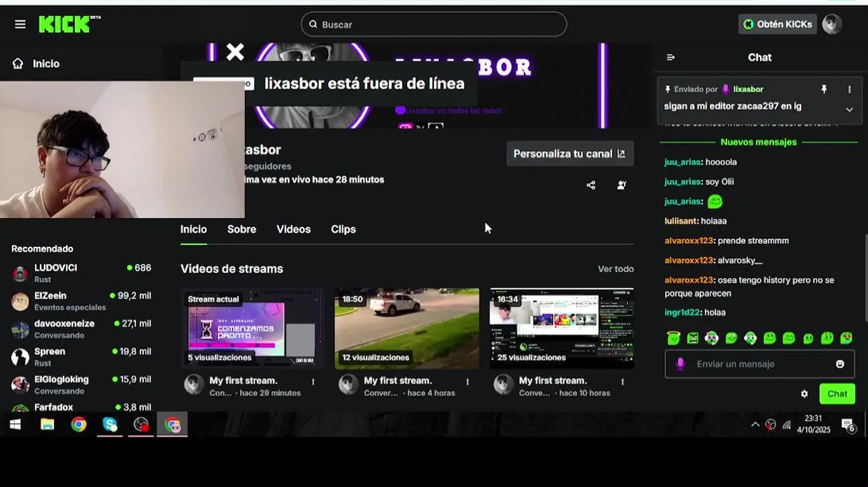Screen dimensions: 868x487
Task: Click Ver todo for stream videos
Action: pyautogui.click(x=616, y=269)
